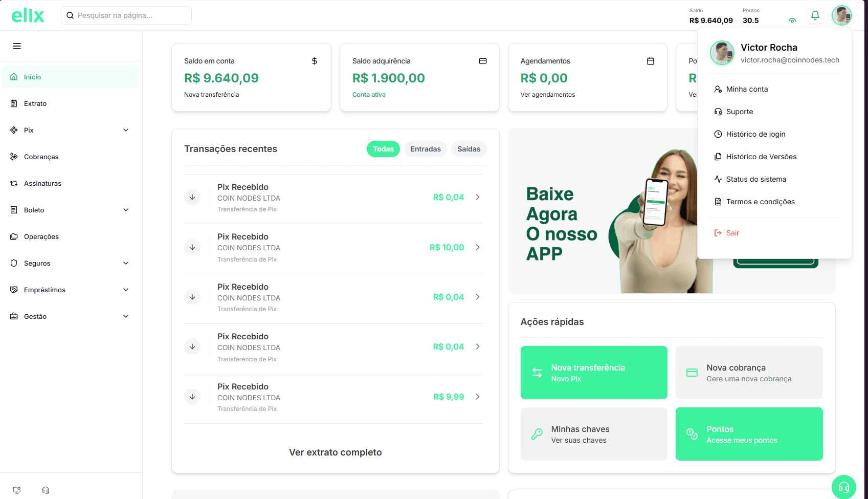Select the Todas transactions filter

(383, 149)
